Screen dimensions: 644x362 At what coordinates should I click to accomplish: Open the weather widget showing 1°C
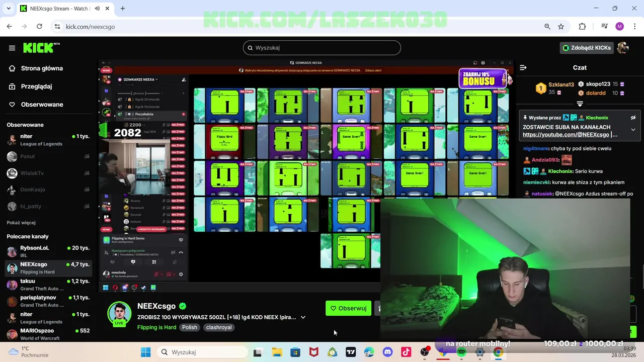[28, 352]
